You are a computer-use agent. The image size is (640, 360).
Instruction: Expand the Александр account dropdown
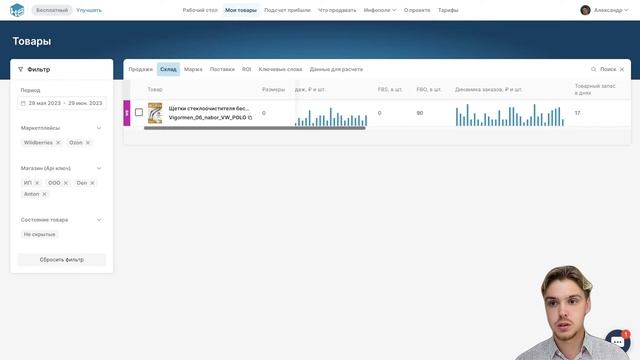[x=611, y=10]
